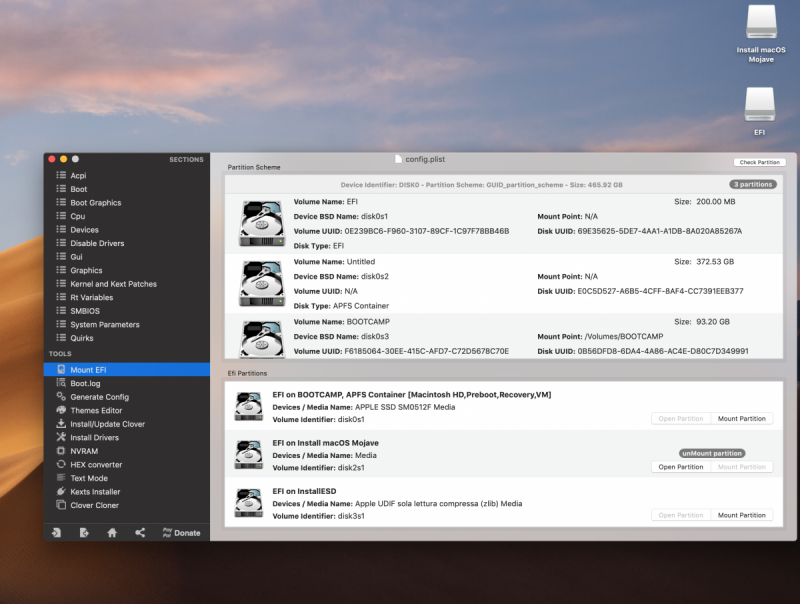
Task: Open the Themes Editor tool
Action: tap(96, 411)
